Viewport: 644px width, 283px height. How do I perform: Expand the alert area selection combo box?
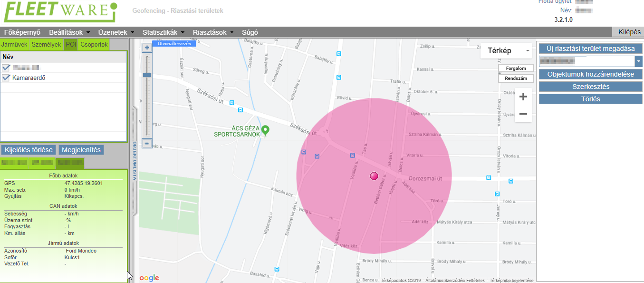point(638,61)
